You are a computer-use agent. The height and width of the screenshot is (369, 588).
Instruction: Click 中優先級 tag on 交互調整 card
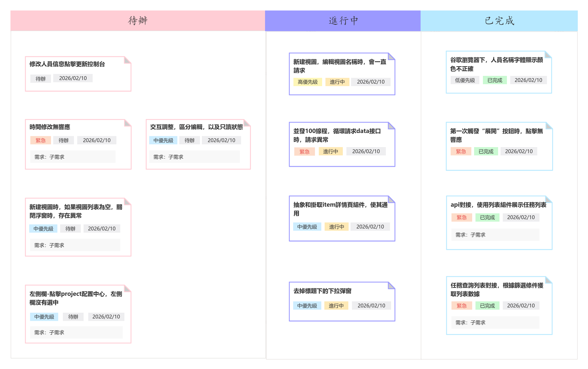pos(163,140)
